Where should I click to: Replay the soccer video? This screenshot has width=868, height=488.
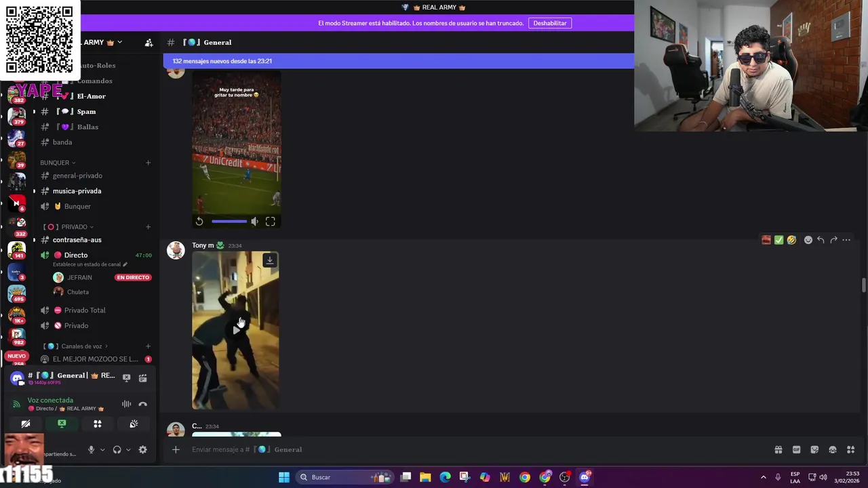[x=199, y=222]
